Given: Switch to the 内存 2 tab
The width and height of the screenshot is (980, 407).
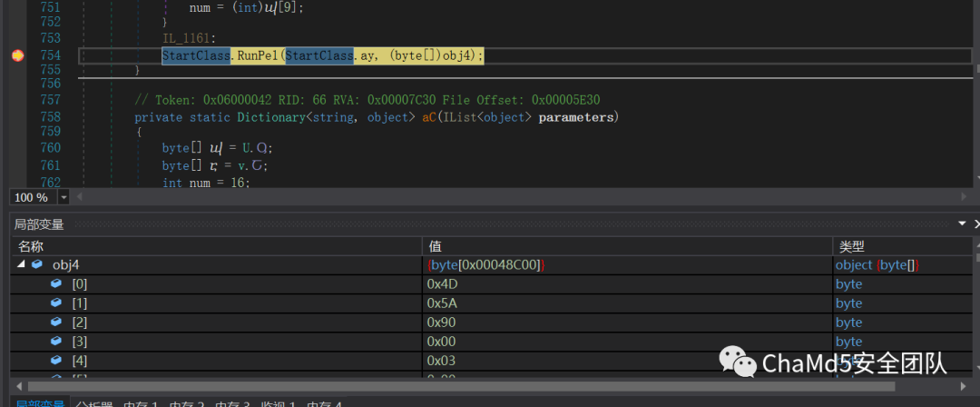Looking at the screenshot, I should (x=186, y=404).
